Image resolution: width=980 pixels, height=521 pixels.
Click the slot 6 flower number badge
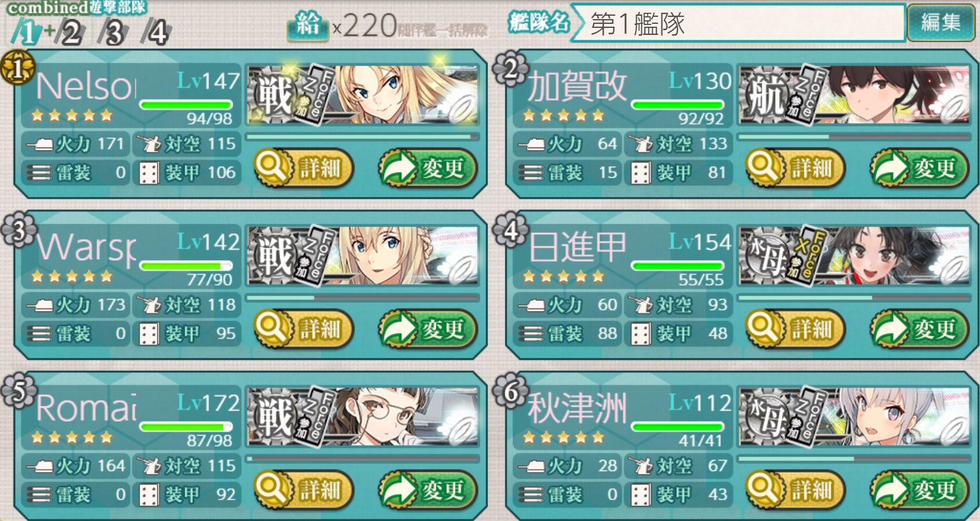[509, 391]
